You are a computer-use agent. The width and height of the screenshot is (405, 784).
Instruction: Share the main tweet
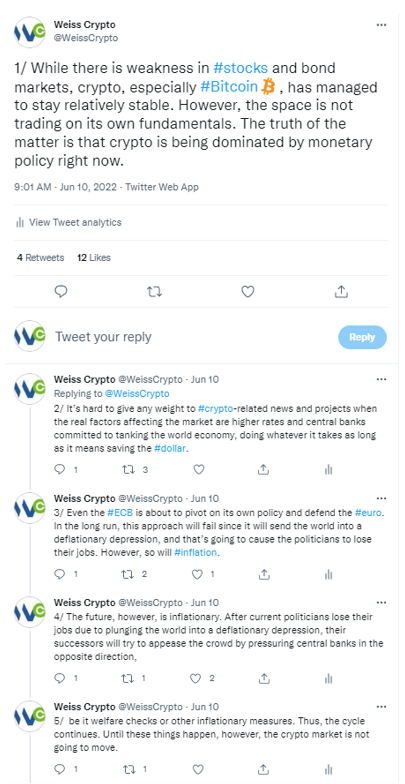pyautogui.click(x=341, y=292)
